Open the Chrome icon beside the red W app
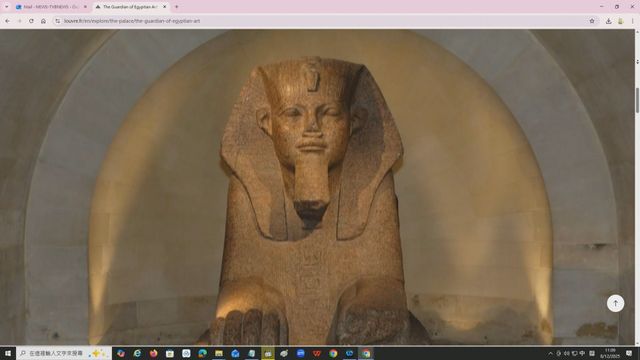 (333, 353)
